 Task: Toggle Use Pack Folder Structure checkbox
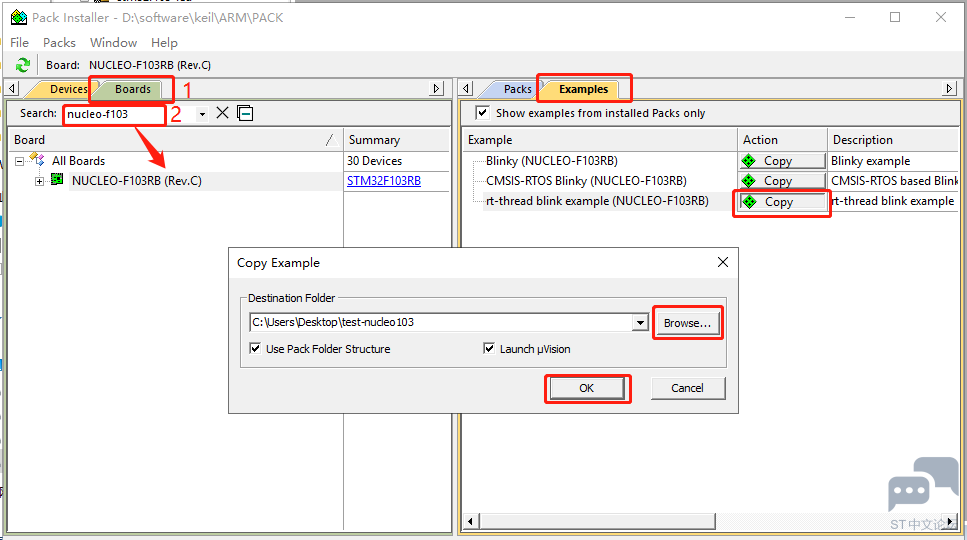tap(255, 348)
